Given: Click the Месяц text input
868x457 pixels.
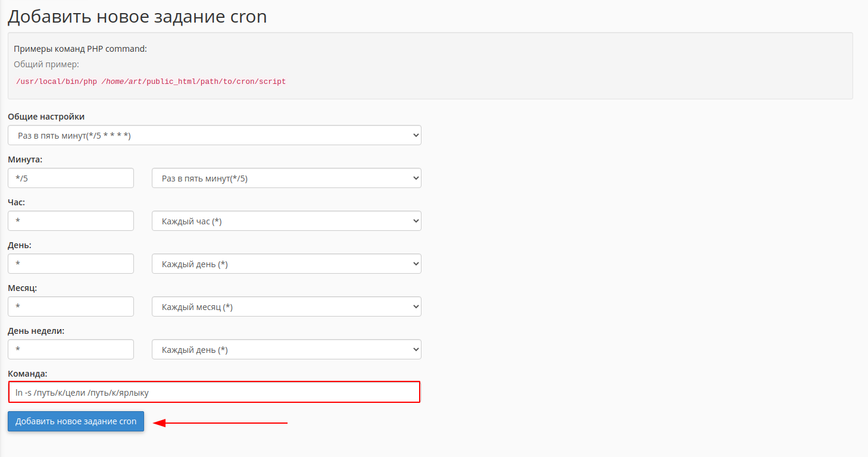Looking at the screenshot, I should [71, 307].
